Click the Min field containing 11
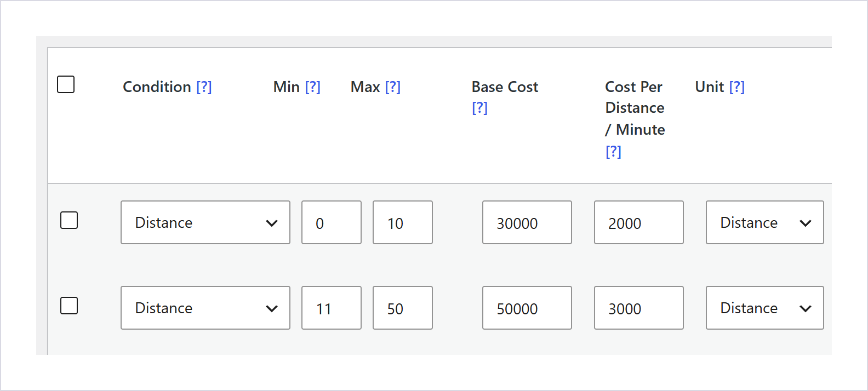Viewport: 868px width, 391px height. click(x=332, y=308)
